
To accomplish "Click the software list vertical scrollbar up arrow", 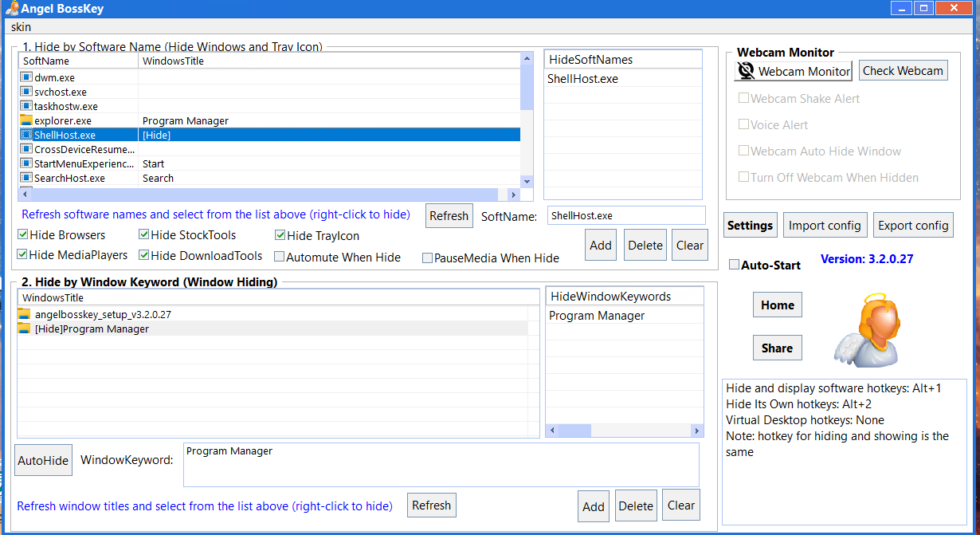I will [x=526, y=57].
